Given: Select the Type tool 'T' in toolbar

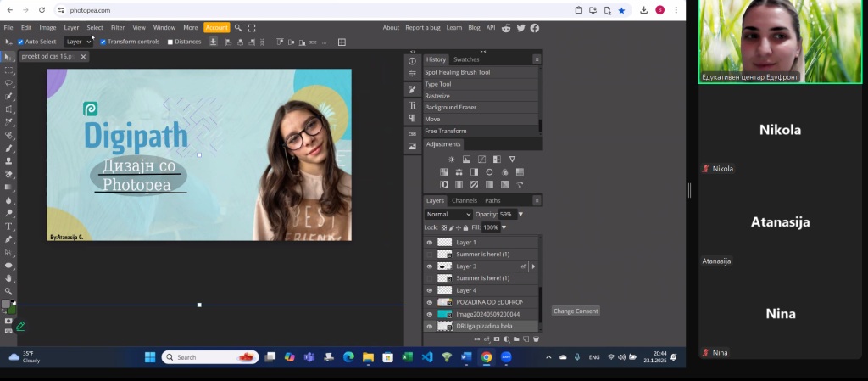Looking at the screenshot, I should tap(8, 227).
